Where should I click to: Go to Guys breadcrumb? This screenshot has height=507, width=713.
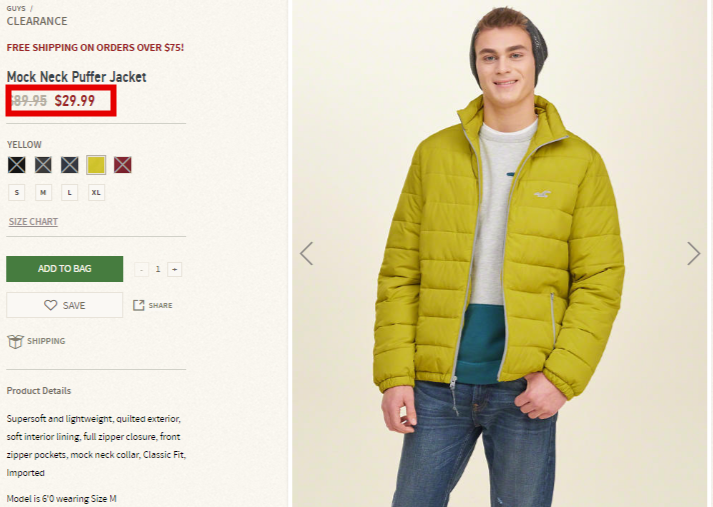tap(16, 8)
